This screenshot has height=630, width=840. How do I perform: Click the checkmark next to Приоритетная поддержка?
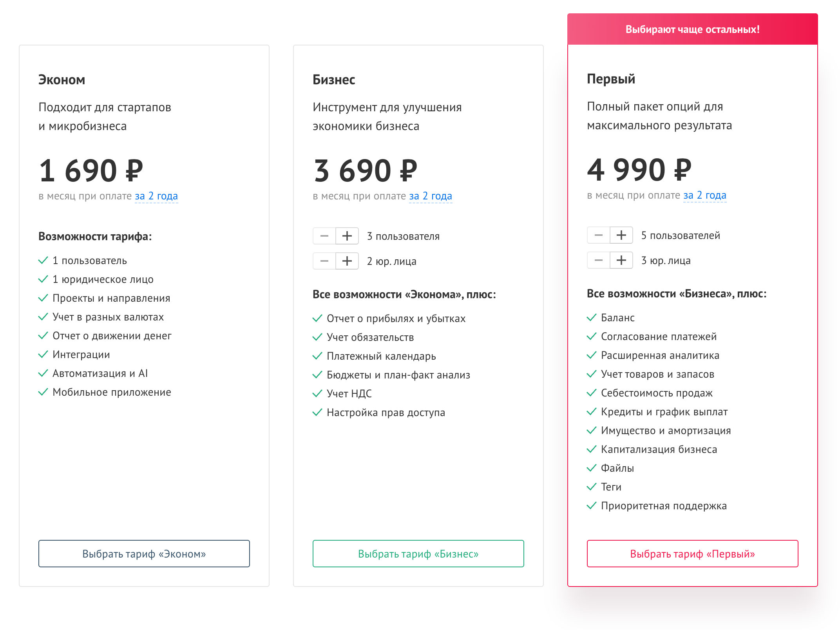click(592, 505)
